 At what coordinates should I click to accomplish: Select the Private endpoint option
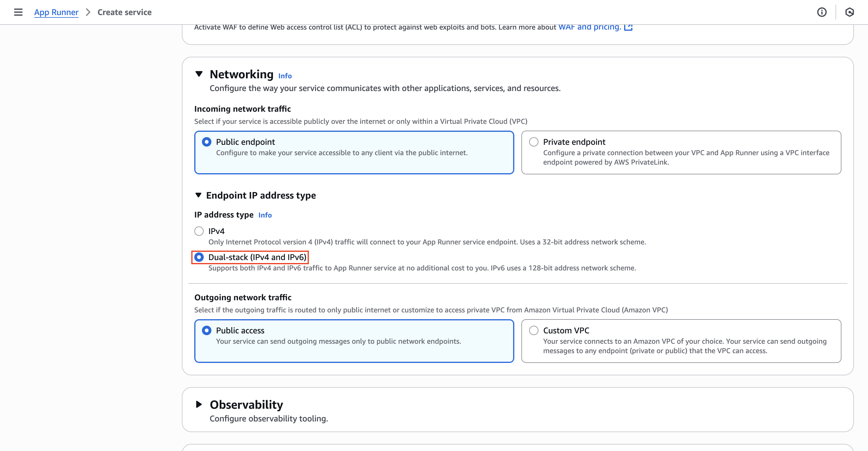point(534,142)
